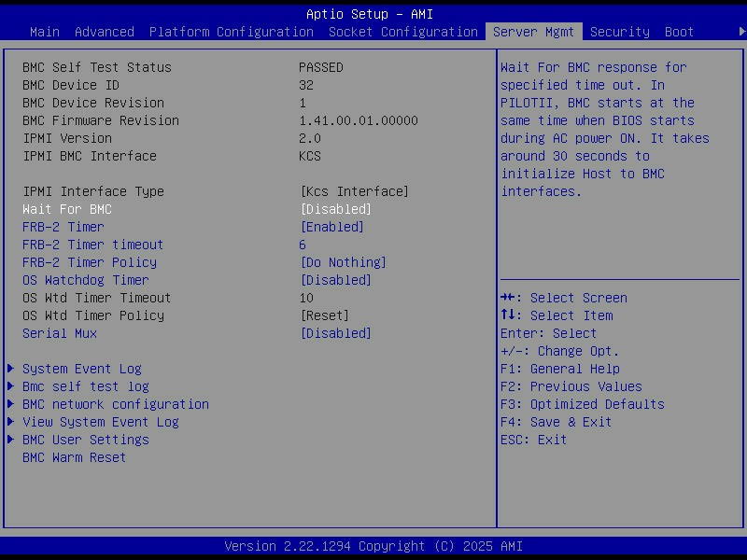
Task: Open the Boot tab
Action: 679,32
